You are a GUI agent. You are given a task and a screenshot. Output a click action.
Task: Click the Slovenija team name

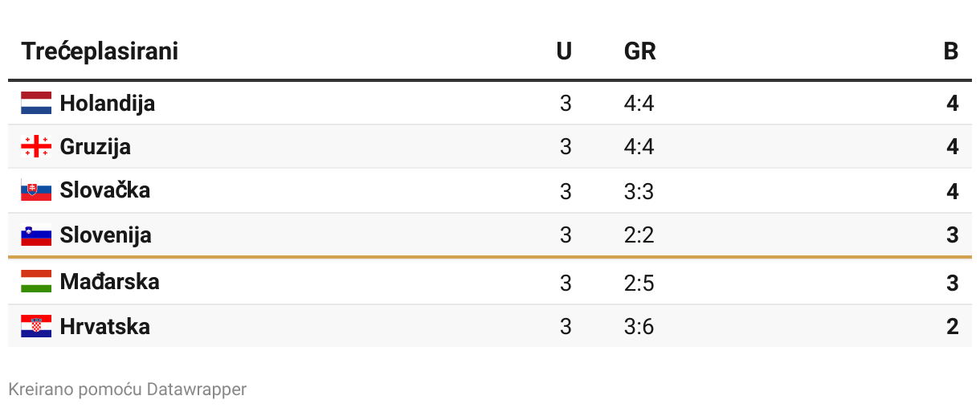(105, 235)
